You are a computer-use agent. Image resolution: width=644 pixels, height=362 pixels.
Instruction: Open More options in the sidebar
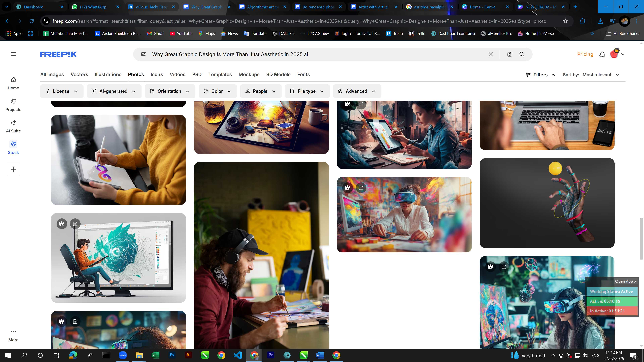13,335
